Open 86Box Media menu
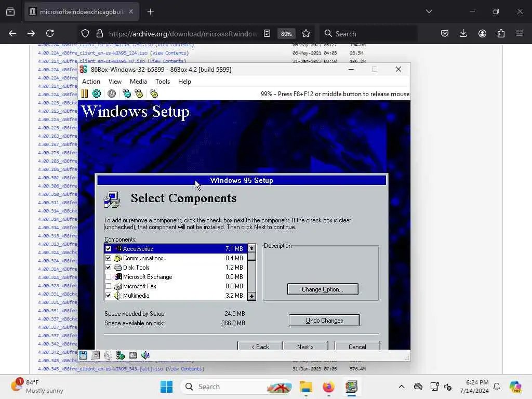The width and height of the screenshot is (532, 399). [x=138, y=82]
